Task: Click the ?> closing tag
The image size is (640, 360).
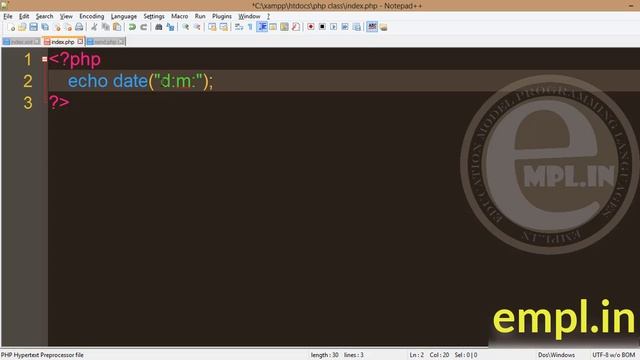Action: pos(59,102)
